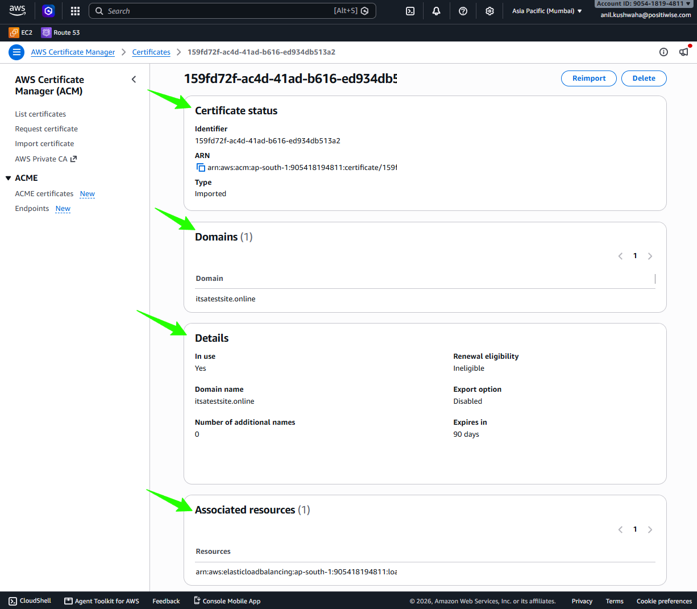Go to previous page in Domains
Viewport: 697px width, 609px height.
[x=620, y=256]
